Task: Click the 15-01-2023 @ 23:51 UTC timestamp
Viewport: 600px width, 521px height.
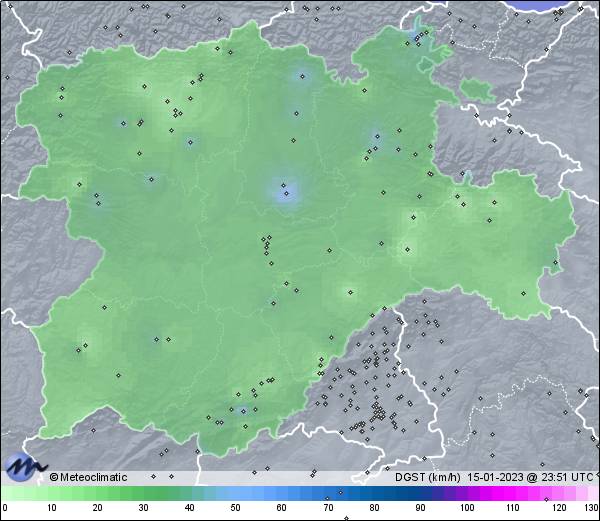Action: pyautogui.click(x=530, y=477)
